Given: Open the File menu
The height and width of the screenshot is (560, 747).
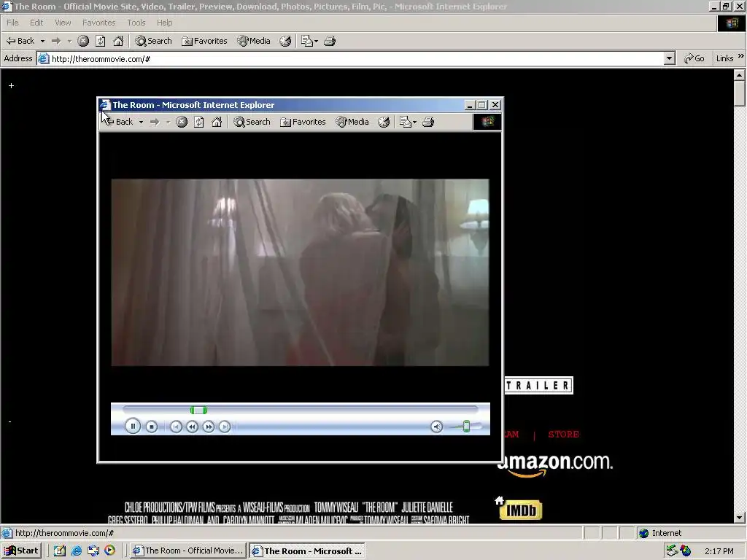Looking at the screenshot, I should coord(12,23).
